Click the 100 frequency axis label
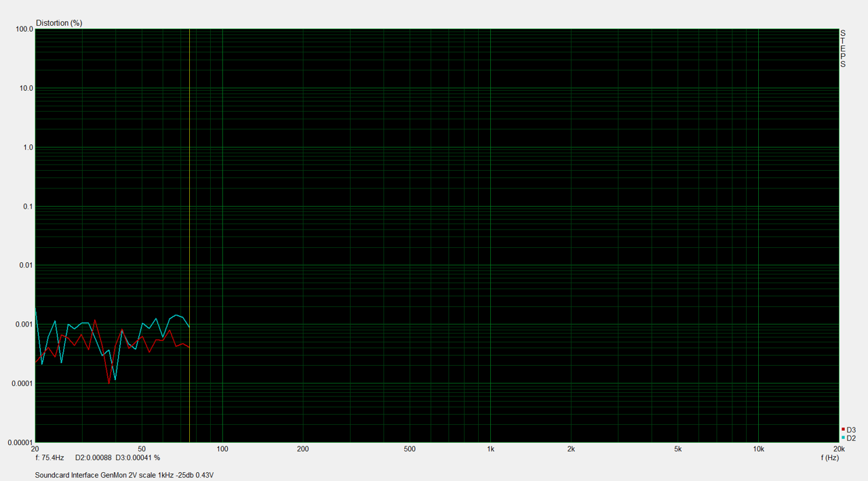Image resolution: width=868 pixels, height=481 pixels. (x=222, y=449)
